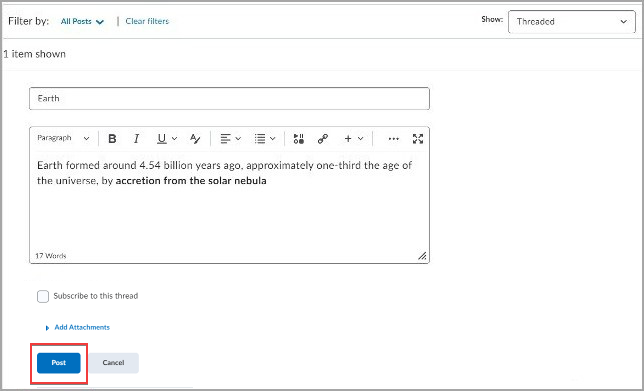Click the text alignment icon
This screenshot has width=644, height=391.
(x=225, y=139)
